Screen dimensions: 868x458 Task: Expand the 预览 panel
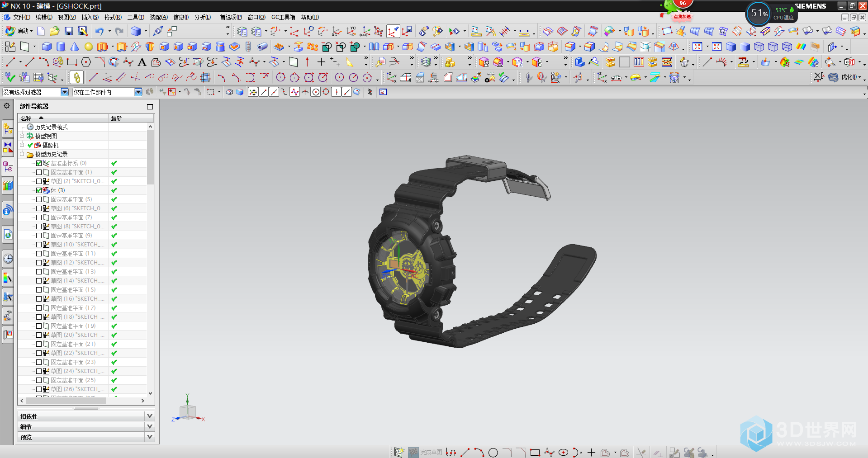tap(150, 437)
